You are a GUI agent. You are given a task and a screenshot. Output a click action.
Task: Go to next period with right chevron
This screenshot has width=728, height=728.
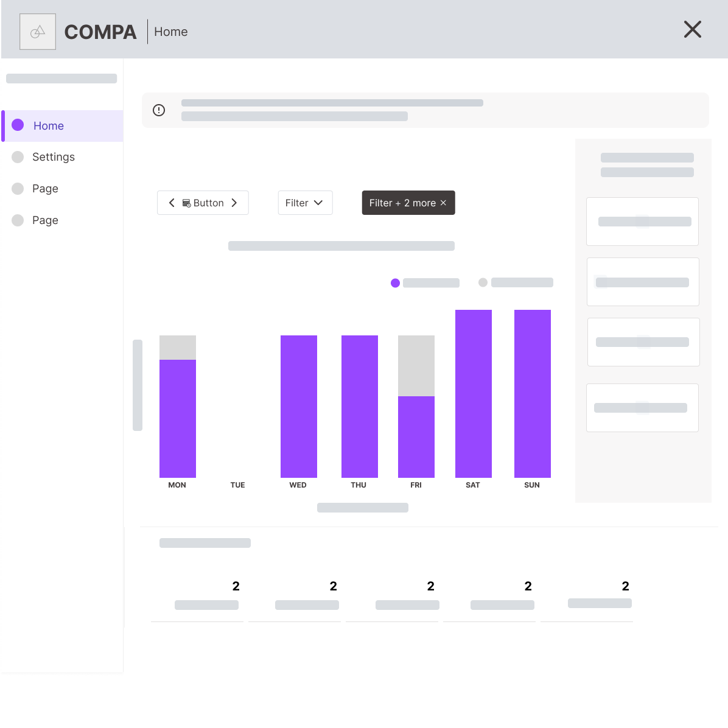[234, 203]
